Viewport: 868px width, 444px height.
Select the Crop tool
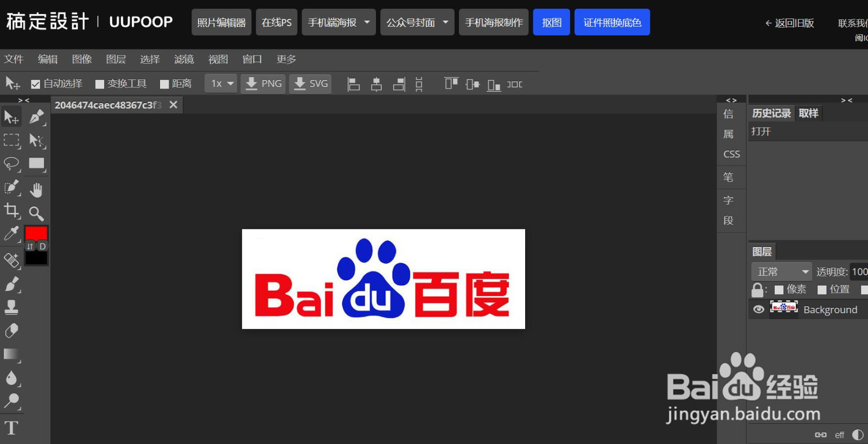(x=11, y=211)
